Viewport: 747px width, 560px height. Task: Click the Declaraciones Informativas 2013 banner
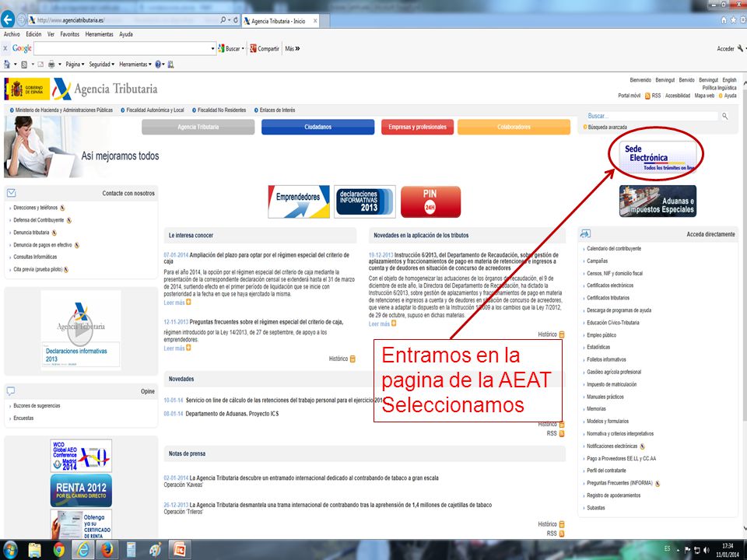(x=364, y=201)
